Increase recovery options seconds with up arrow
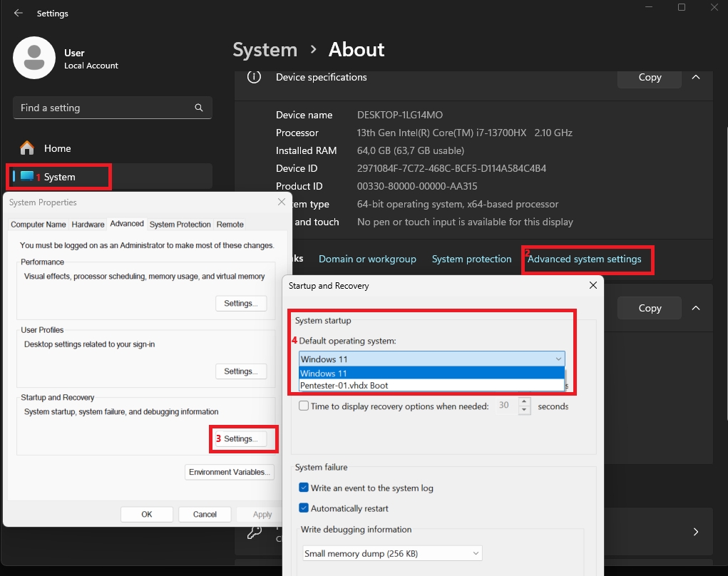 (x=525, y=402)
